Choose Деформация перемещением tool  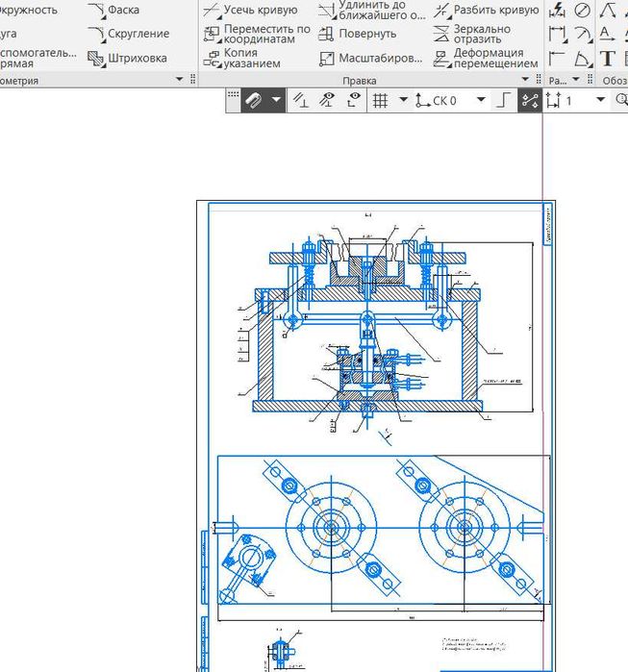(x=486, y=59)
